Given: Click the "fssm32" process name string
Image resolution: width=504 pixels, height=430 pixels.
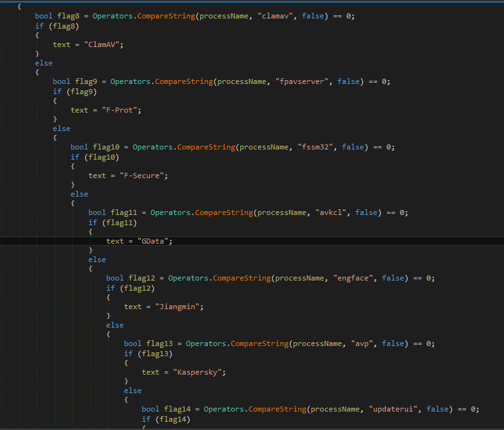Looking at the screenshot, I should [x=318, y=147].
